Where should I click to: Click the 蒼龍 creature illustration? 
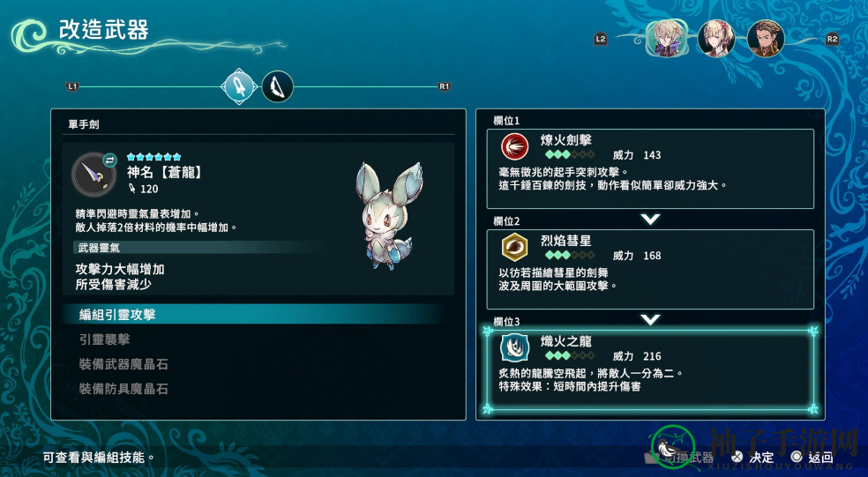tap(389, 215)
